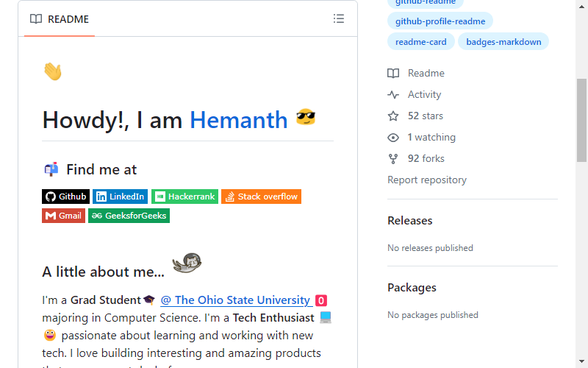Open the Stack overflow badge

[262, 197]
